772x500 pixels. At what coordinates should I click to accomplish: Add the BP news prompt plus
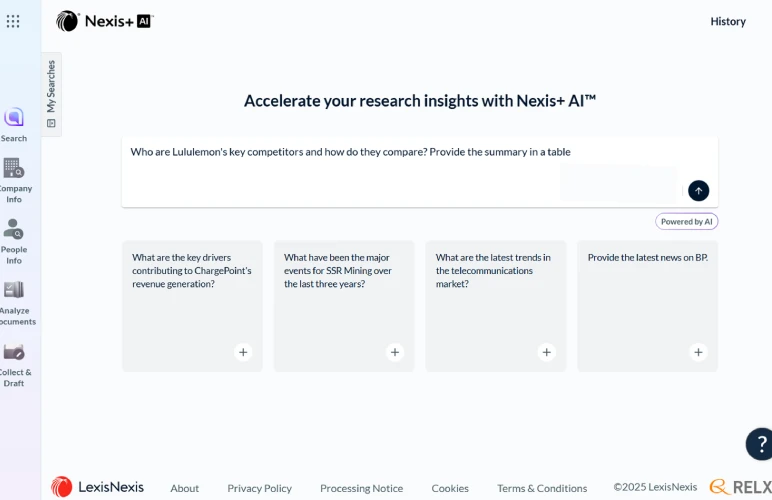point(698,352)
